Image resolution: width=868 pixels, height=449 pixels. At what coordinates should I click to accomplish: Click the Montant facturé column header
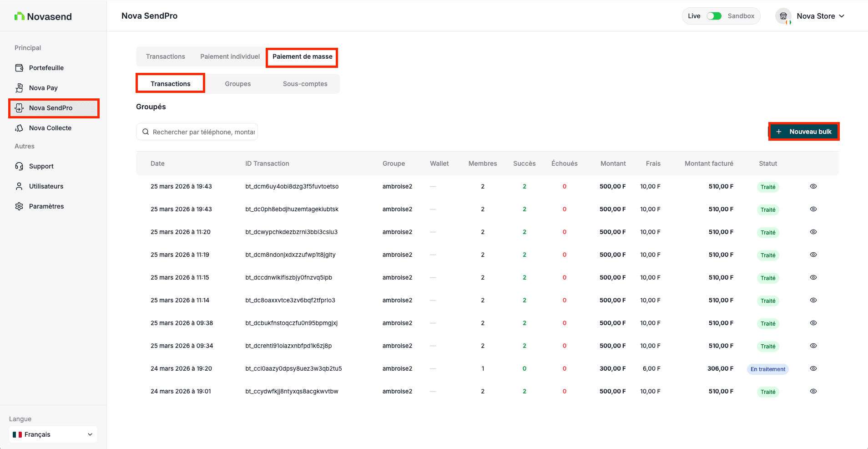click(x=709, y=163)
